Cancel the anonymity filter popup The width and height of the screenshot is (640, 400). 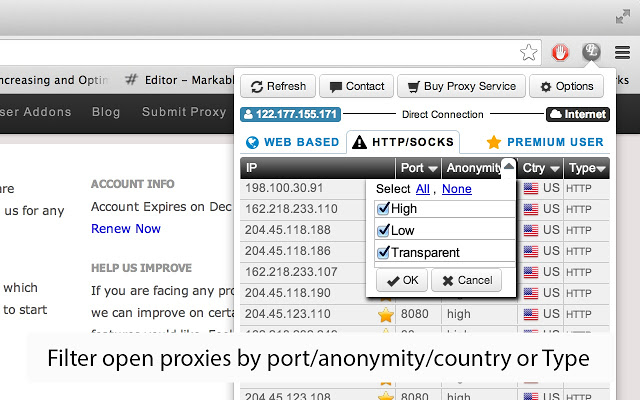[x=467, y=280]
